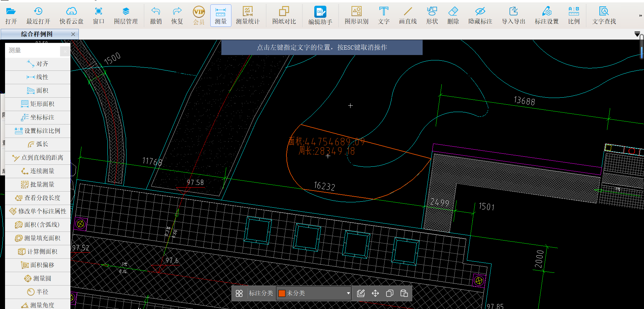Toggle the 测量 measurement tool

click(221, 16)
